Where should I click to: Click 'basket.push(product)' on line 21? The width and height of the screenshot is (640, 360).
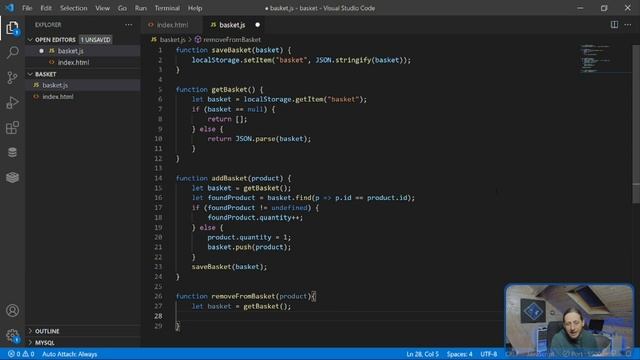click(247, 247)
